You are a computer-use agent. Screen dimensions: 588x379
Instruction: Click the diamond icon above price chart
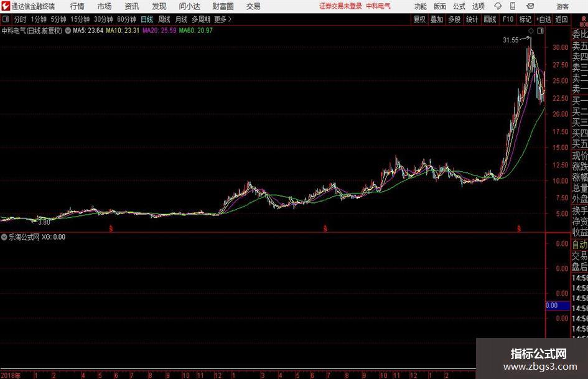tap(531, 31)
